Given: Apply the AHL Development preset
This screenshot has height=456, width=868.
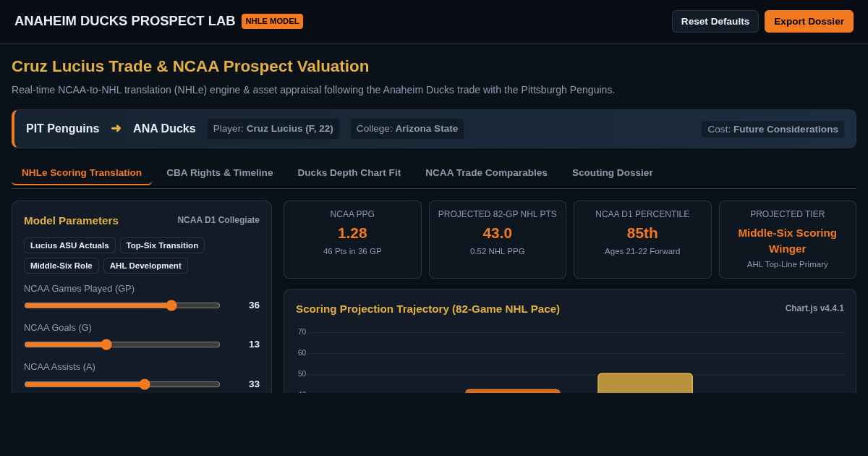Looking at the screenshot, I should [x=145, y=266].
